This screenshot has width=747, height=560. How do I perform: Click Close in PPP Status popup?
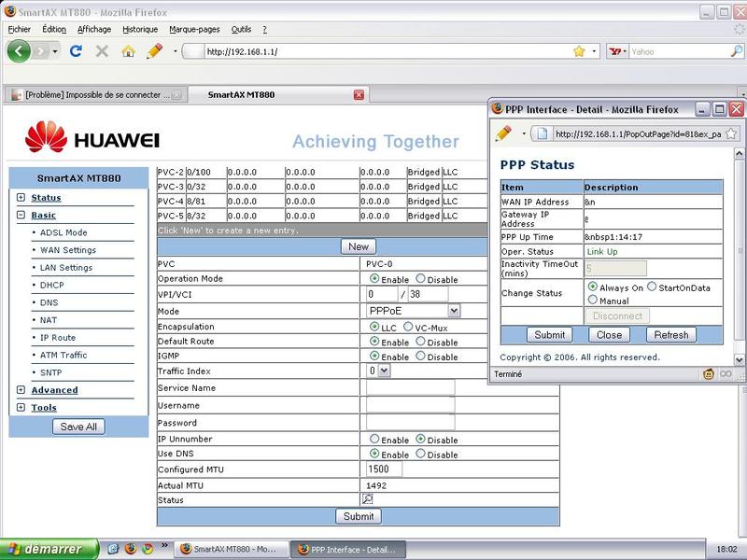[x=610, y=335]
